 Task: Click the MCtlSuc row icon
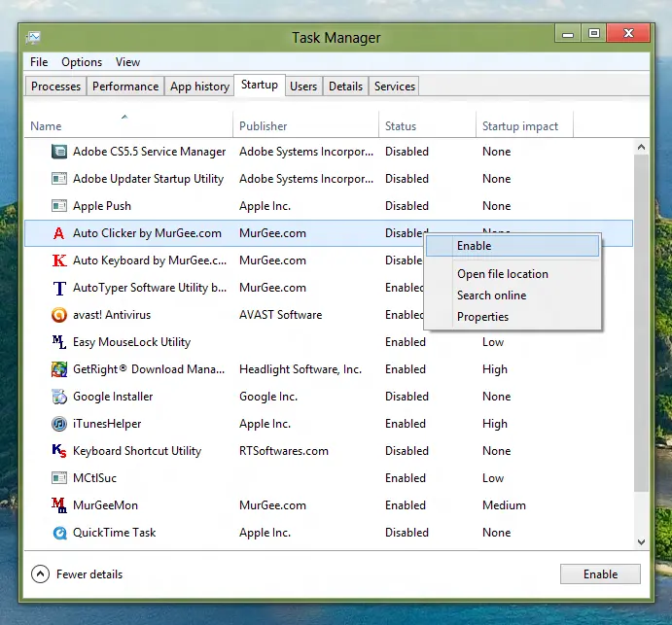59,478
